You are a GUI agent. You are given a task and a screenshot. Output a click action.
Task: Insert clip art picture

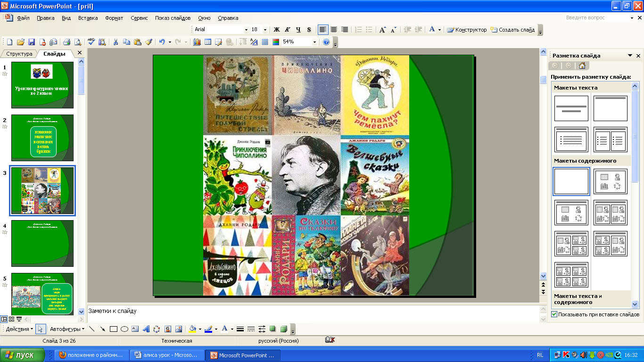pyautogui.click(x=167, y=329)
